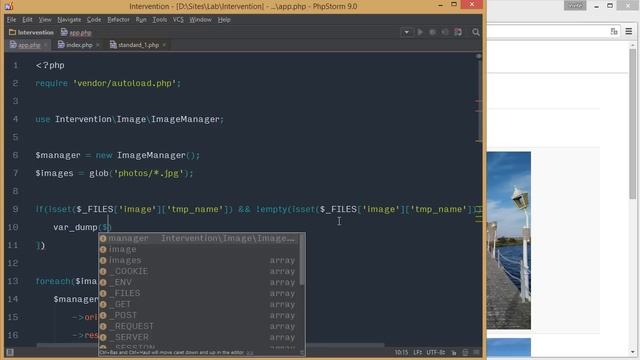Click the next-tip link in completion popup hint
The image size is (640, 360).
pos(250,353)
